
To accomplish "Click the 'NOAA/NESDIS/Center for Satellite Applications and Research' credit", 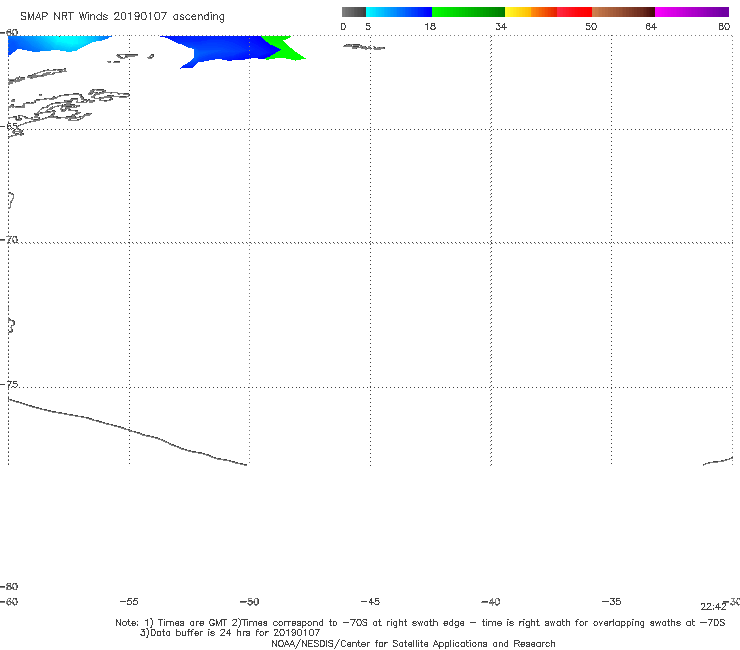I will pyautogui.click(x=413, y=644).
